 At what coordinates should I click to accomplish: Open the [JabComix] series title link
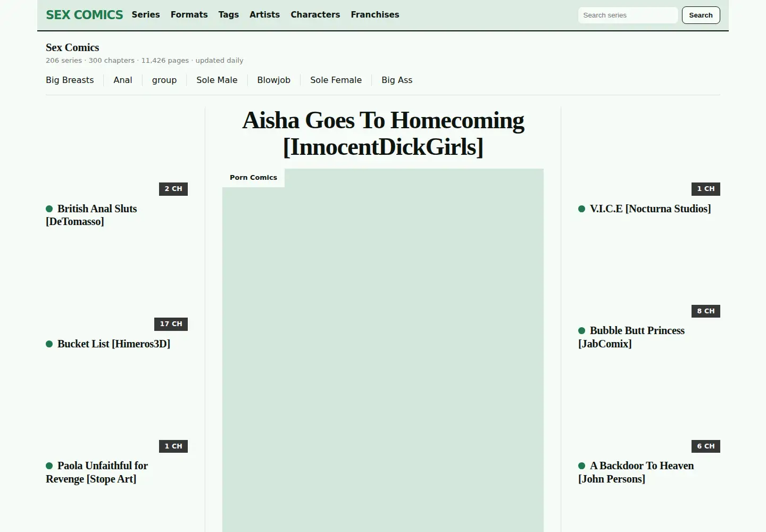631,337
